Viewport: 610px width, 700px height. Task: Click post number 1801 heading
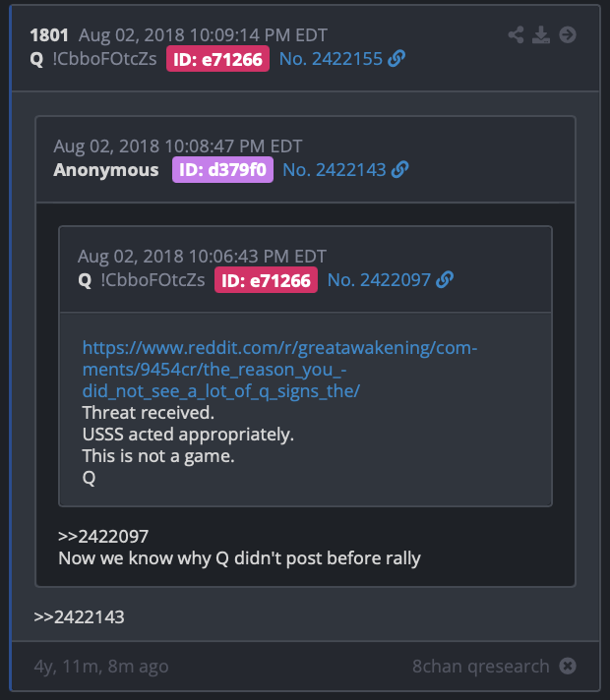coord(49,34)
